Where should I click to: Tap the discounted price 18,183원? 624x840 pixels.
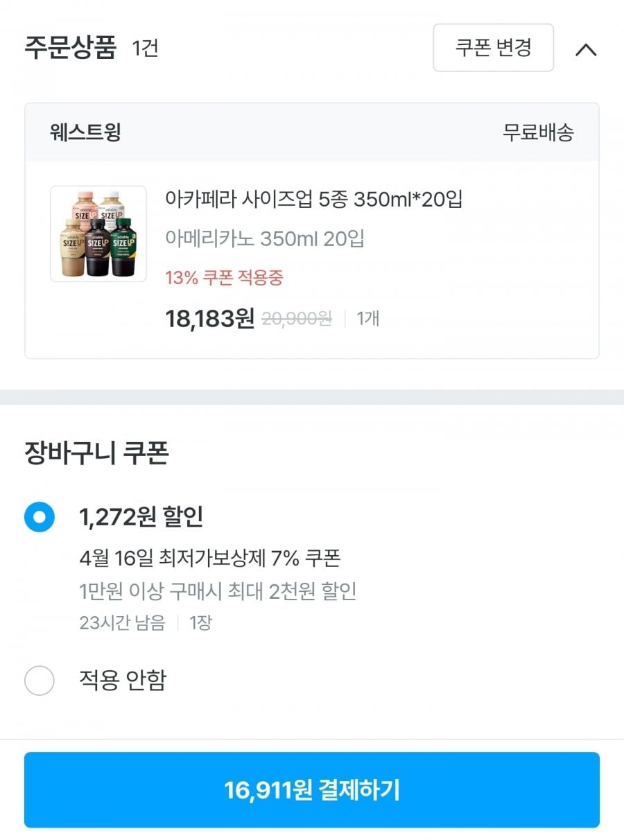209,319
